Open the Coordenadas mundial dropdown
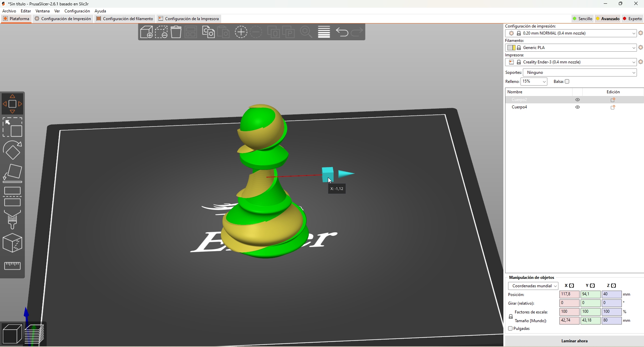The height and width of the screenshot is (347, 644). click(x=533, y=286)
